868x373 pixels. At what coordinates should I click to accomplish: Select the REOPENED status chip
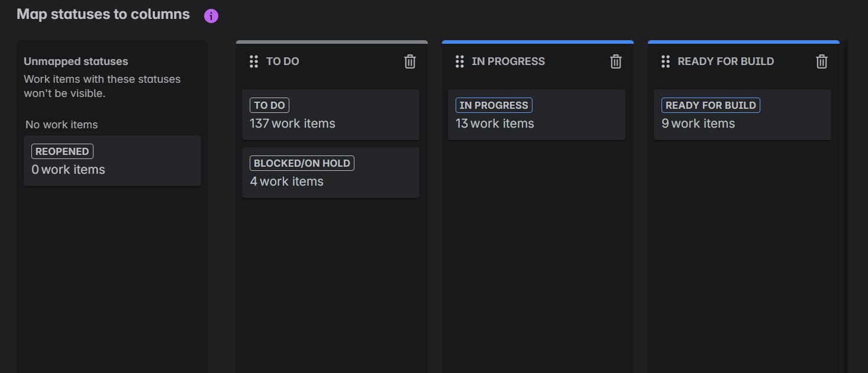click(62, 151)
